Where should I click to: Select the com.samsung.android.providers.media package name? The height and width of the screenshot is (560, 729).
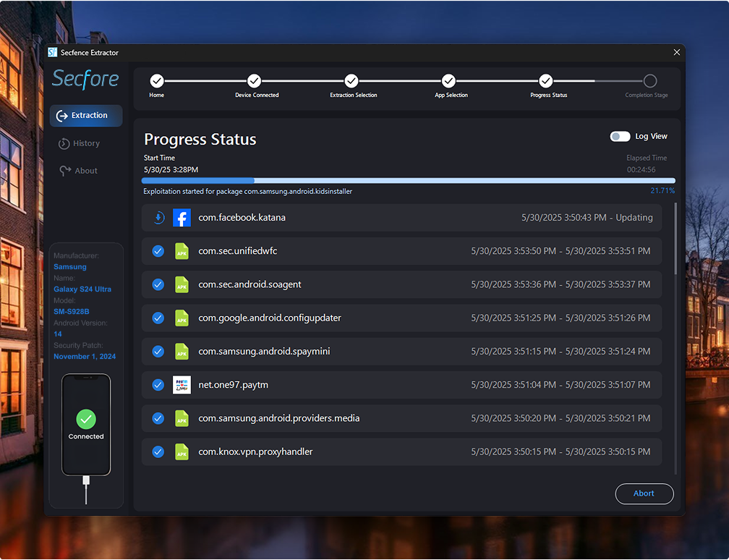[279, 419]
